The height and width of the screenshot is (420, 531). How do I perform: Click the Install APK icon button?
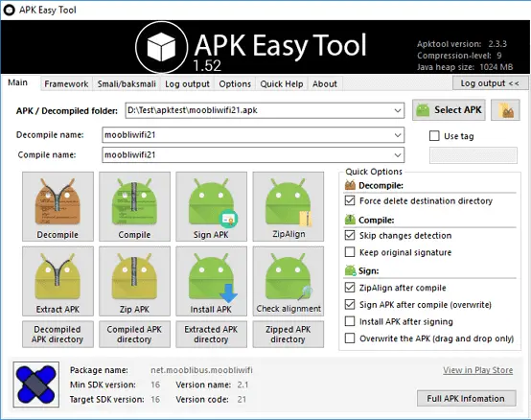pyautogui.click(x=211, y=281)
